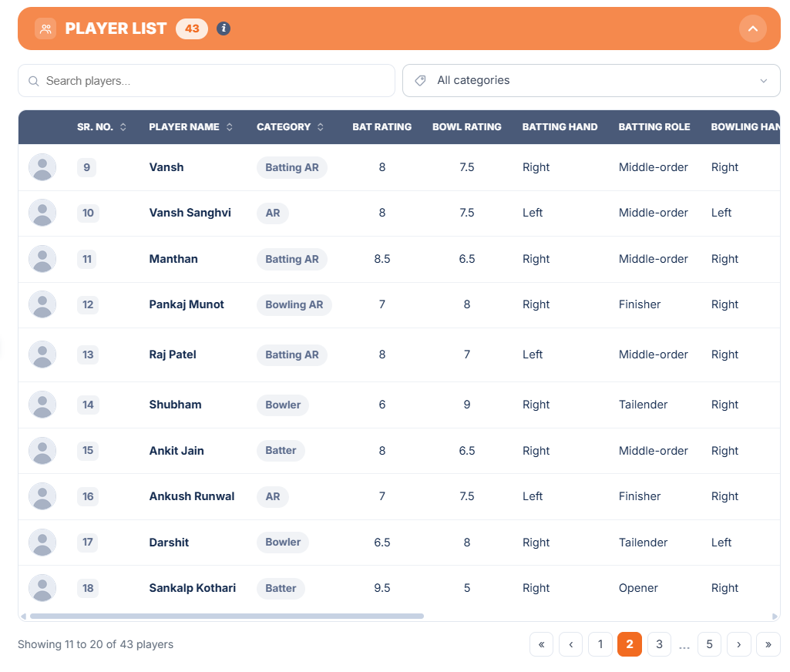The image size is (790, 672).
Task: Click Shubham's avatar icon
Action: (x=42, y=405)
